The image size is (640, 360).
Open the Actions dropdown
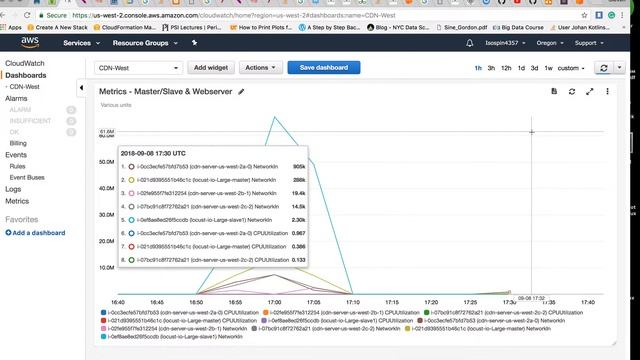pyautogui.click(x=260, y=68)
